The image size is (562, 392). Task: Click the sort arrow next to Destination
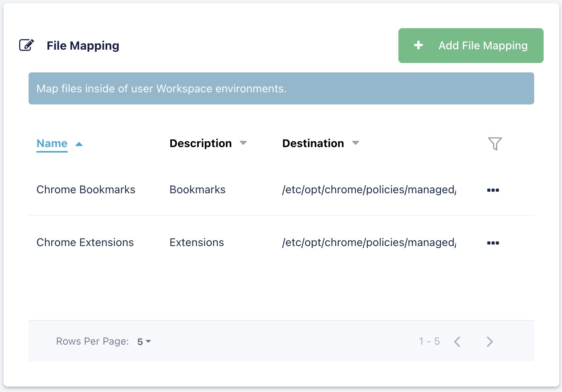[355, 143]
